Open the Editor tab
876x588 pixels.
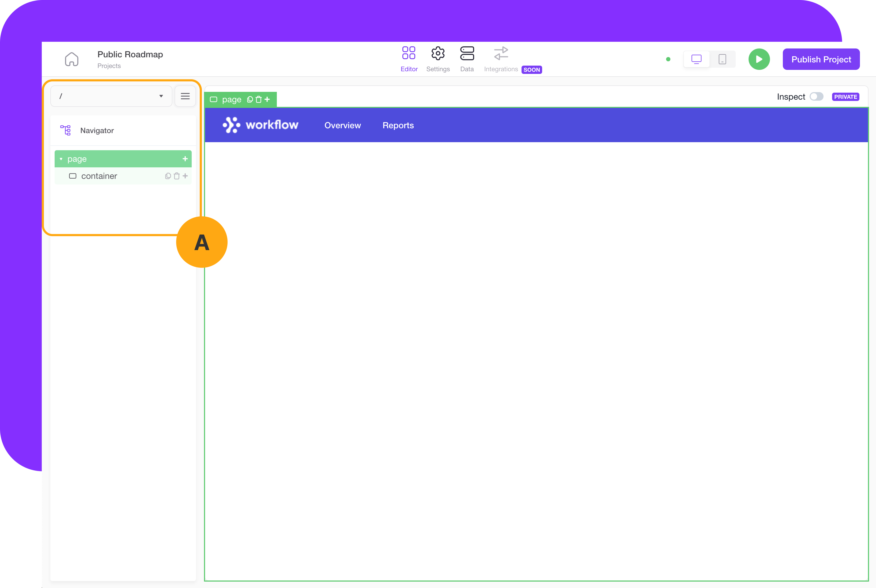pyautogui.click(x=409, y=59)
